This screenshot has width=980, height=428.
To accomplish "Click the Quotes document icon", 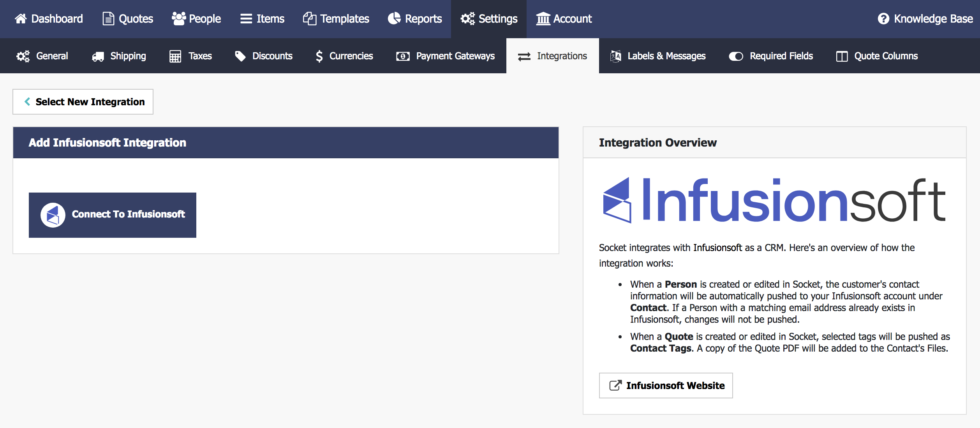I will [x=108, y=18].
